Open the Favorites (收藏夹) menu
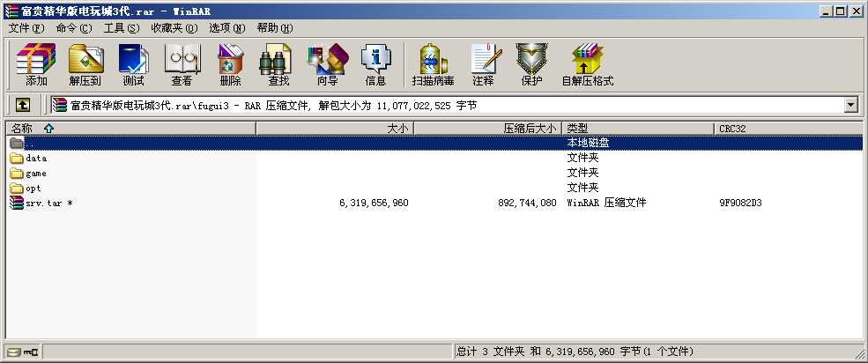 (x=174, y=27)
